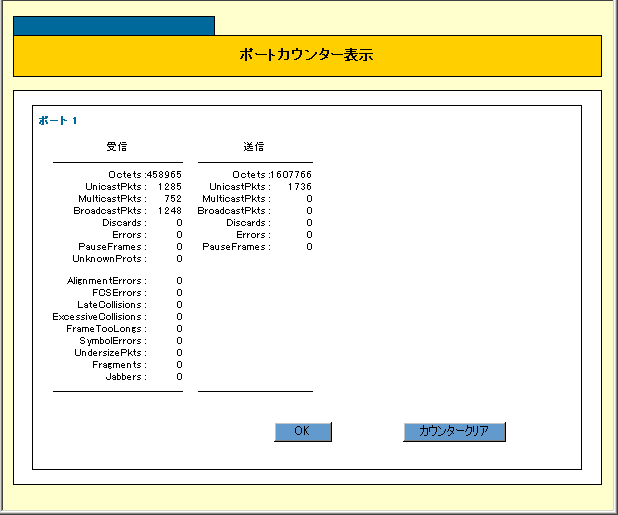Click the received UnicastPkts value 1285
618x515 pixels.
click(169, 187)
